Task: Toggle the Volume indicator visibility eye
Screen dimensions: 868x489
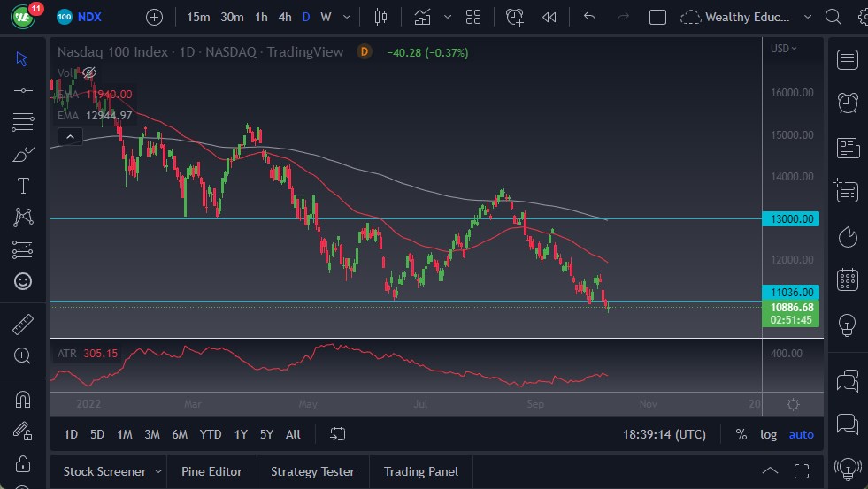Action: click(x=88, y=73)
